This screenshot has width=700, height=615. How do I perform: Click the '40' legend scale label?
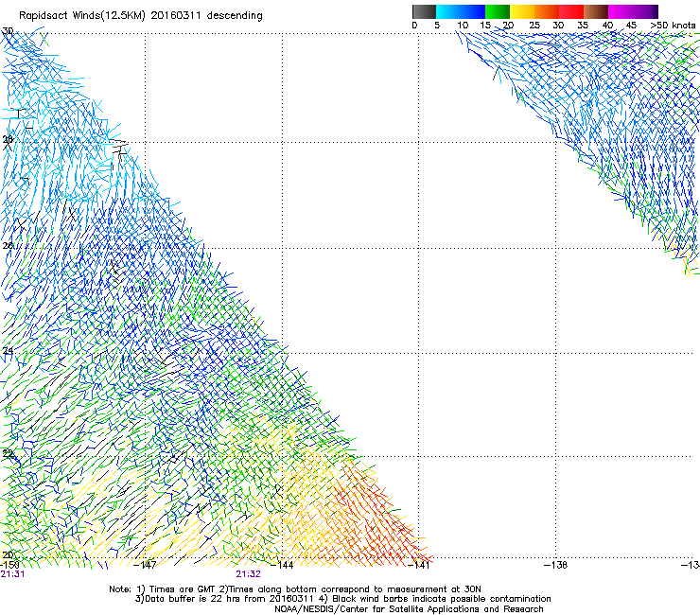click(x=607, y=26)
